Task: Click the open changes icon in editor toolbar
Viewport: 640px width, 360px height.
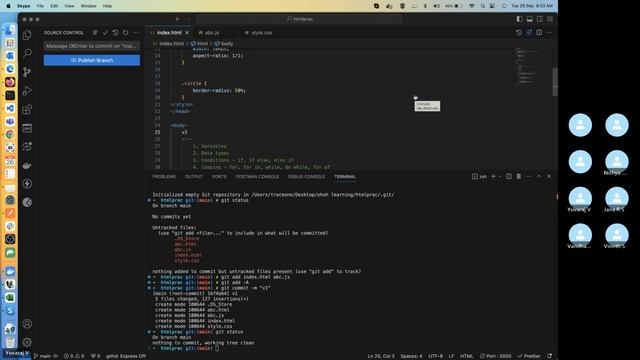Action: point(529,33)
